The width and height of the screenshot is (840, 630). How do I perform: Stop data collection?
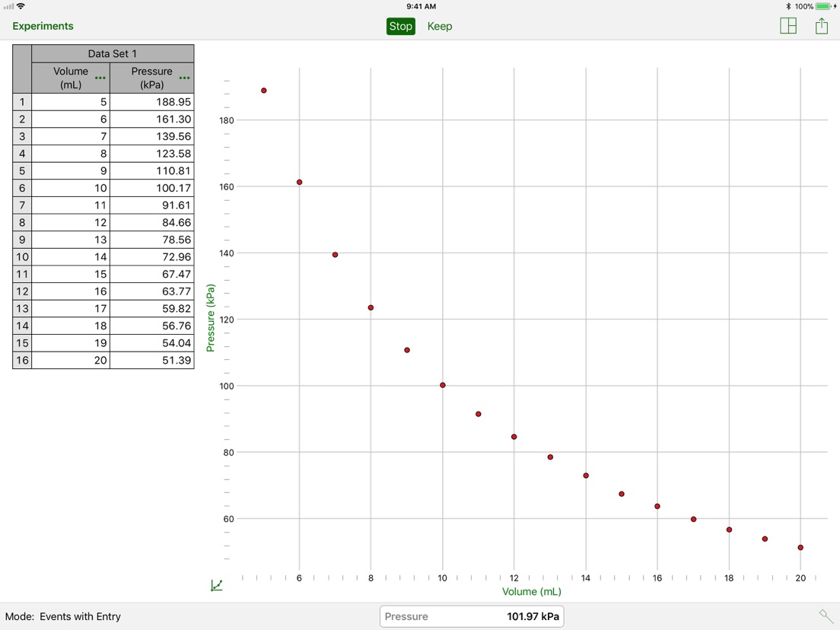[x=400, y=26]
